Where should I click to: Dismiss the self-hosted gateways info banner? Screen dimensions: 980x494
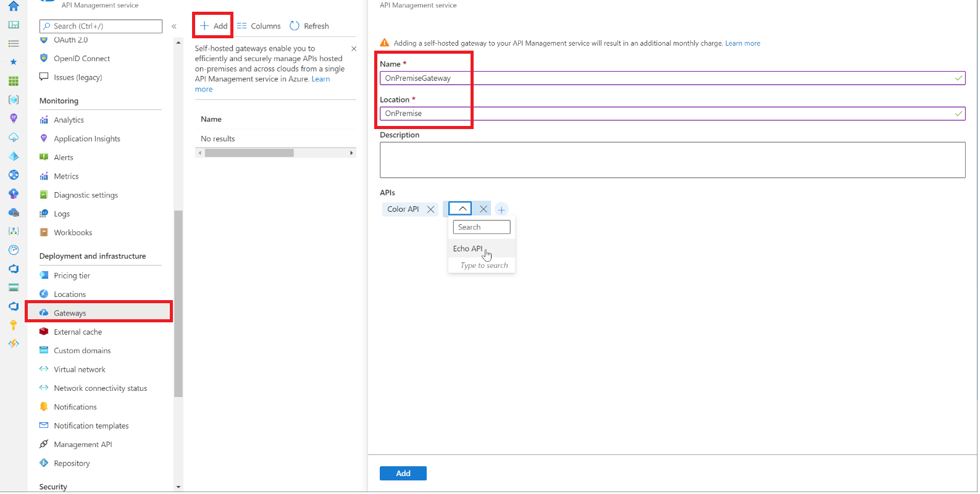pos(354,49)
